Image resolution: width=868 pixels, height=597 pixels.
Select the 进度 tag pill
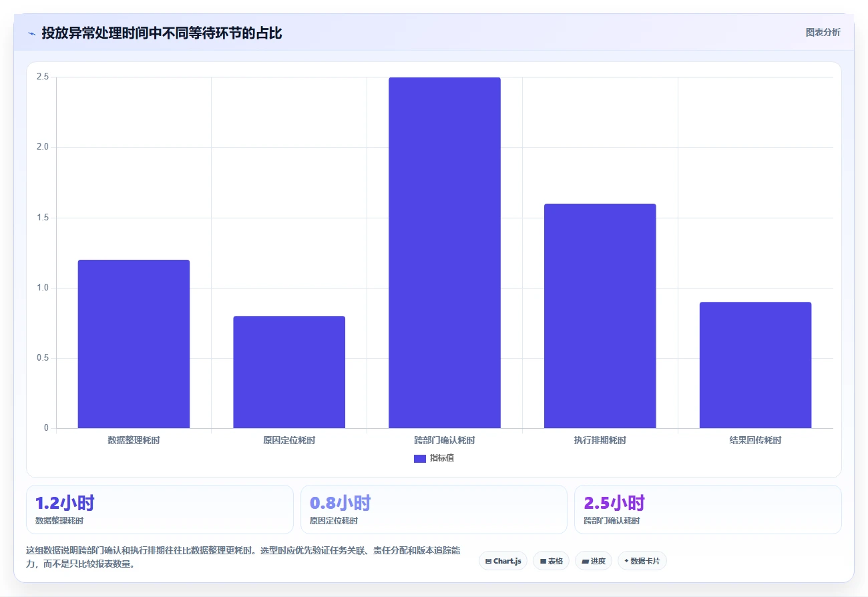click(x=594, y=561)
